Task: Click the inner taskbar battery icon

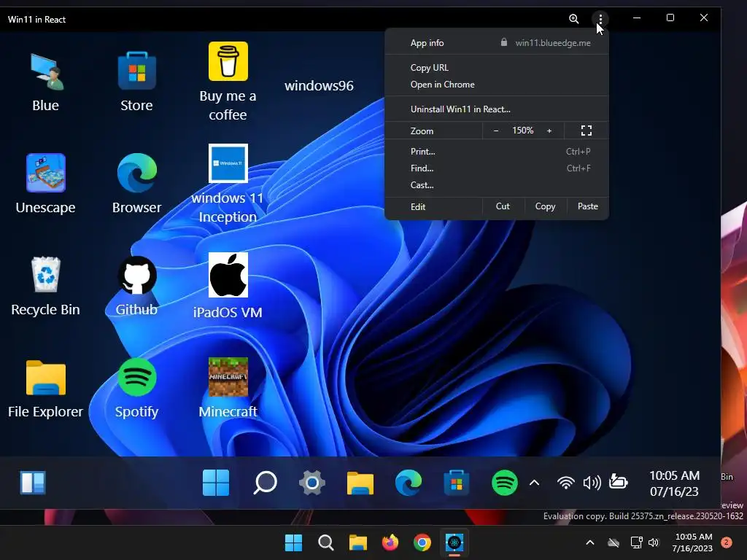Action: [x=619, y=482]
